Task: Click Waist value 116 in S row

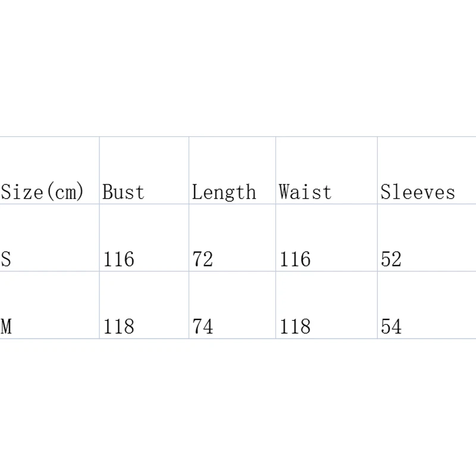Action: (x=295, y=259)
